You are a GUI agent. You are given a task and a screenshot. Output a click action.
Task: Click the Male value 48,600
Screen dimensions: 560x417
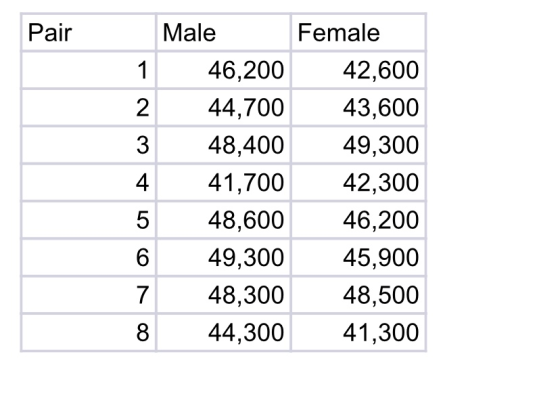[x=224, y=220]
